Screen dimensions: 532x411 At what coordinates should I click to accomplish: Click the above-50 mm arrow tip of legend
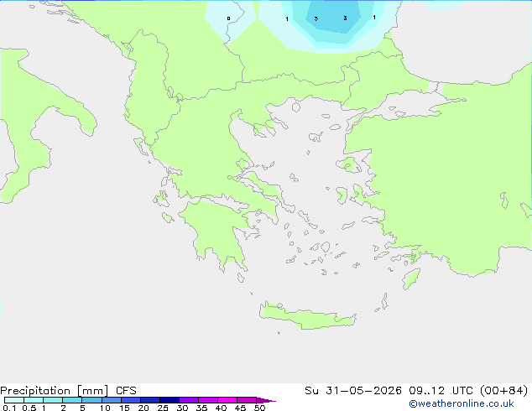point(266,400)
